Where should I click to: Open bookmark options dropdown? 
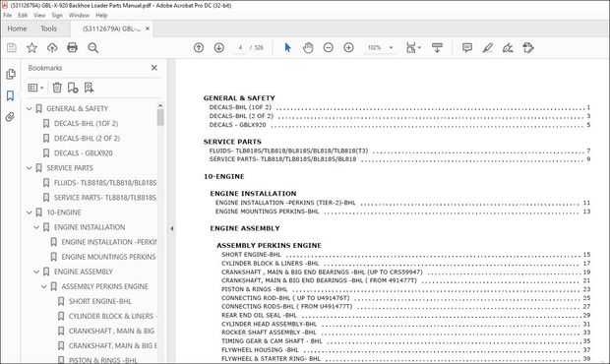[x=35, y=88]
